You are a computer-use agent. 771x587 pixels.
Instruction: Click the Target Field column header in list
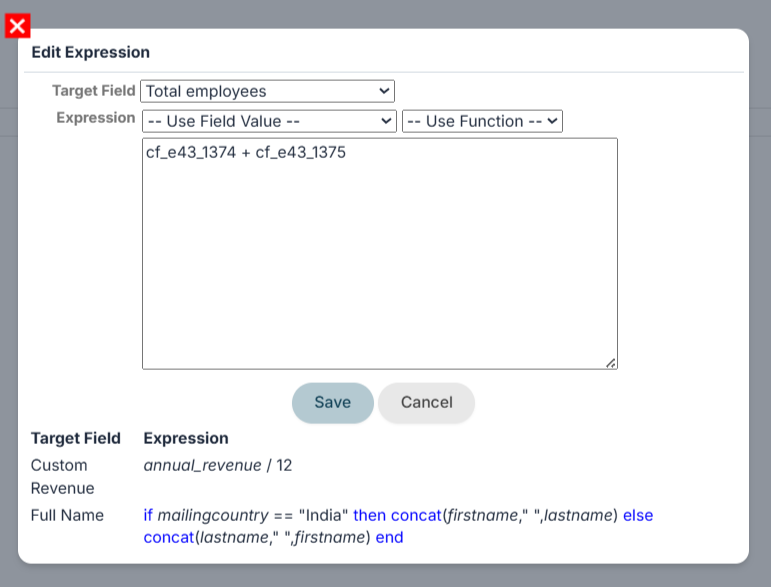click(x=76, y=438)
